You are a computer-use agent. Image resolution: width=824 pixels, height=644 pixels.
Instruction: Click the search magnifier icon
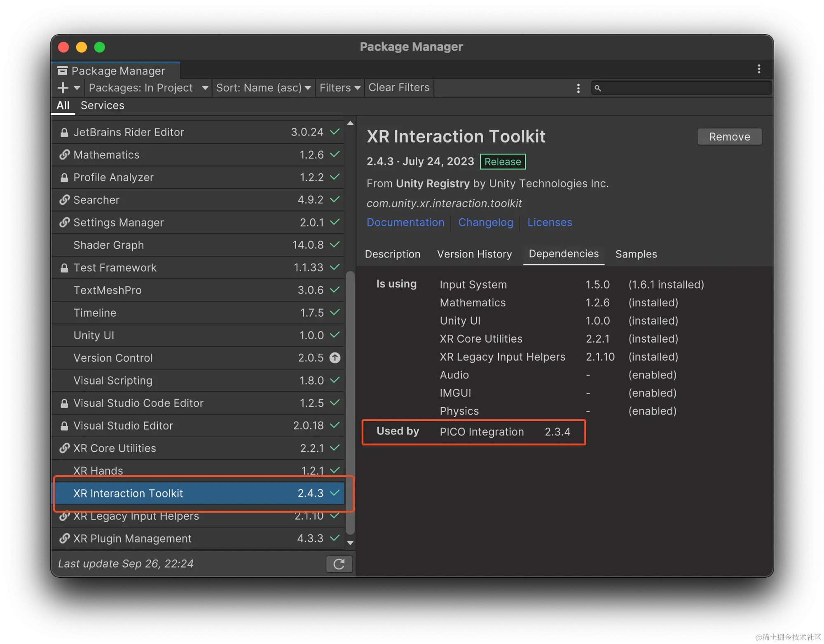click(598, 88)
